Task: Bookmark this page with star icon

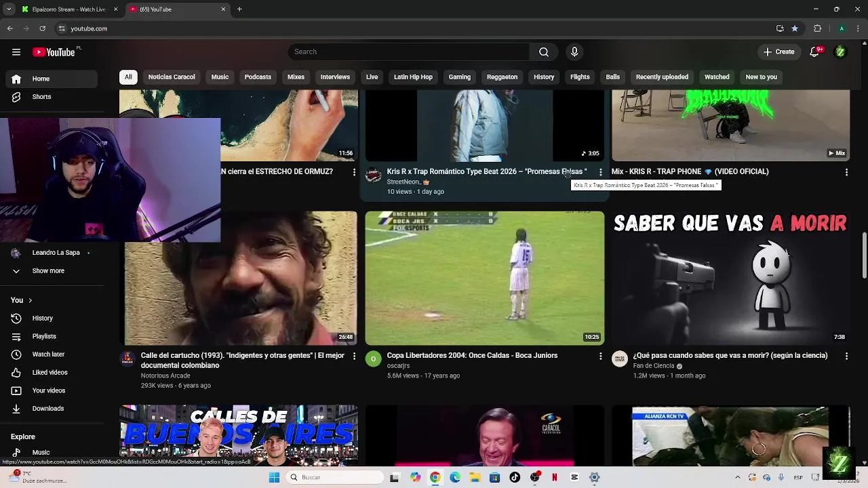Action: (795, 28)
